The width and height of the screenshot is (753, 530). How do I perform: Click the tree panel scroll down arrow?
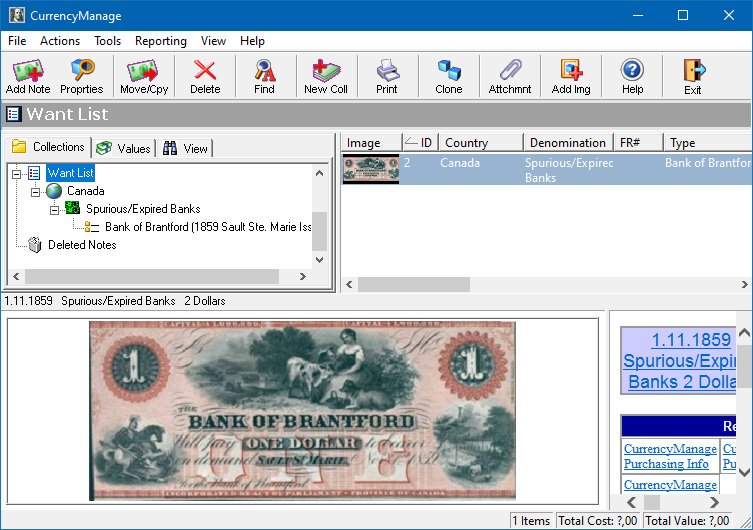[319, 260]
